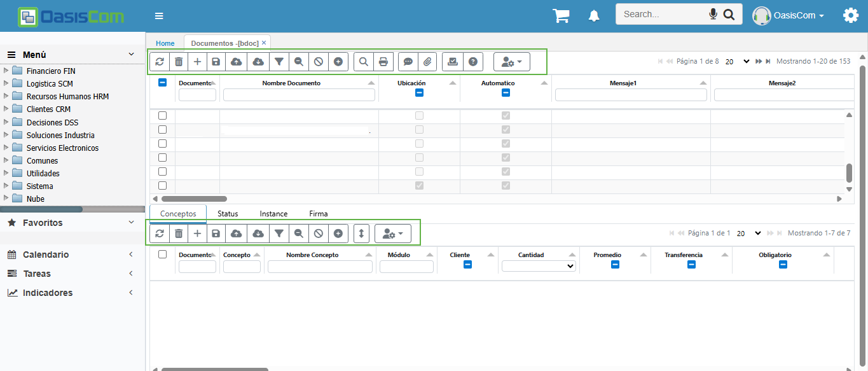Click the Nombre Documento filter input field
Image resolution: width=868 pixels, height=371 pixels.
[299, 95]
